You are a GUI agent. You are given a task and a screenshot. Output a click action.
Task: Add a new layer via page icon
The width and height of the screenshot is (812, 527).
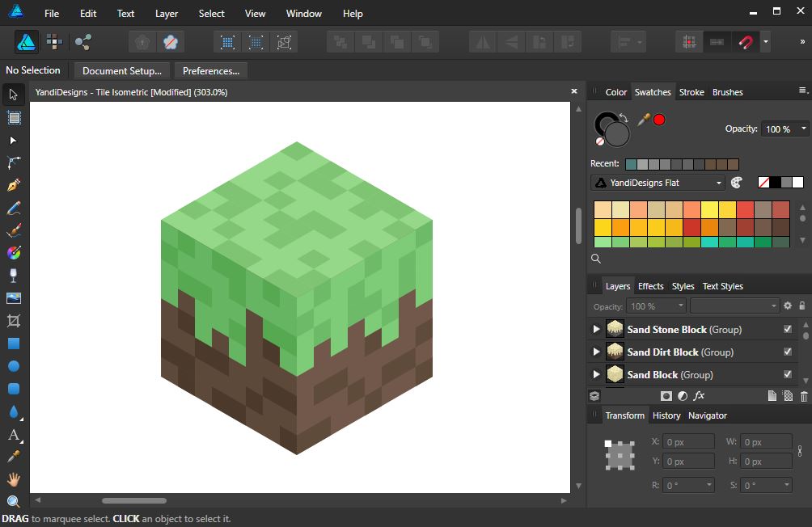[772, 396]
